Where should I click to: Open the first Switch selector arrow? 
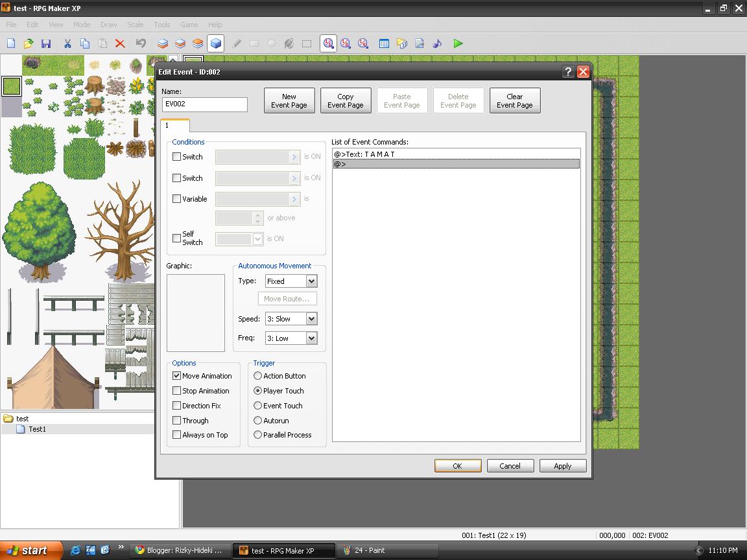pyautogui.click(x=294, y=157)
